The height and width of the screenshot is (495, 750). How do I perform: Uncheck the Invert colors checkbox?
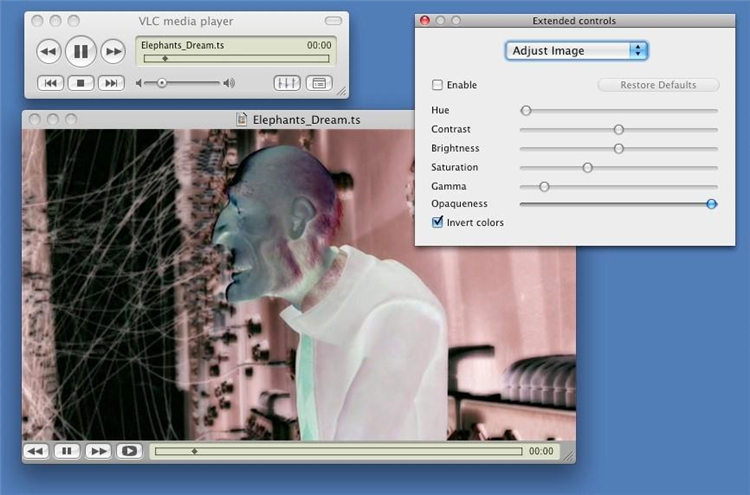pos(437,222)
